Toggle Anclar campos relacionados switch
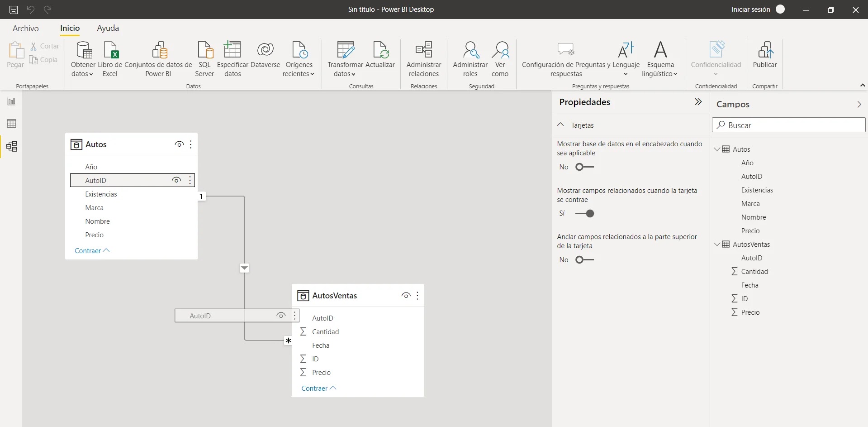Image resolution: width=868 pixels, height=427 pixels. 584,260
